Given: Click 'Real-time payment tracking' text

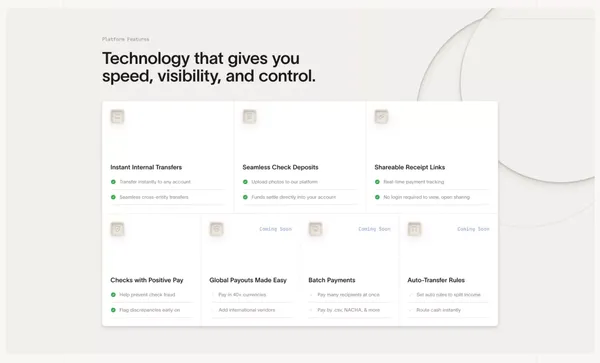Looking at the screenshot, I should click(414, 182).
